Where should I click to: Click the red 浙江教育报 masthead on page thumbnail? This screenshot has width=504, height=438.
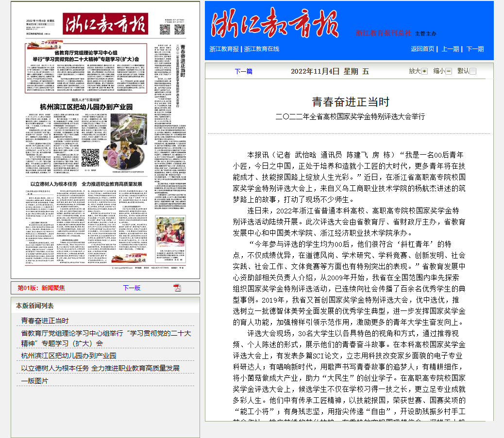coord(105,24)
